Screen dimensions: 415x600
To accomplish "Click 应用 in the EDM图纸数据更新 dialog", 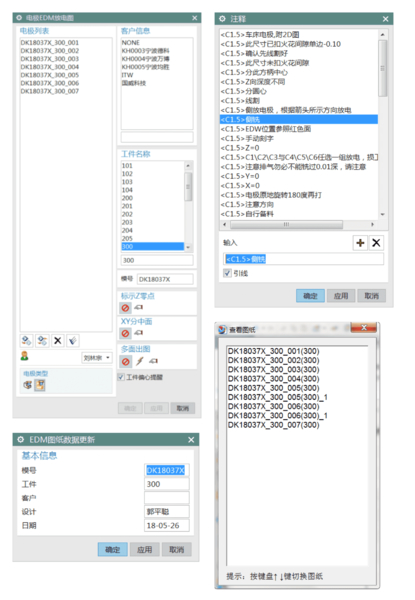I will tap(145, 549).
